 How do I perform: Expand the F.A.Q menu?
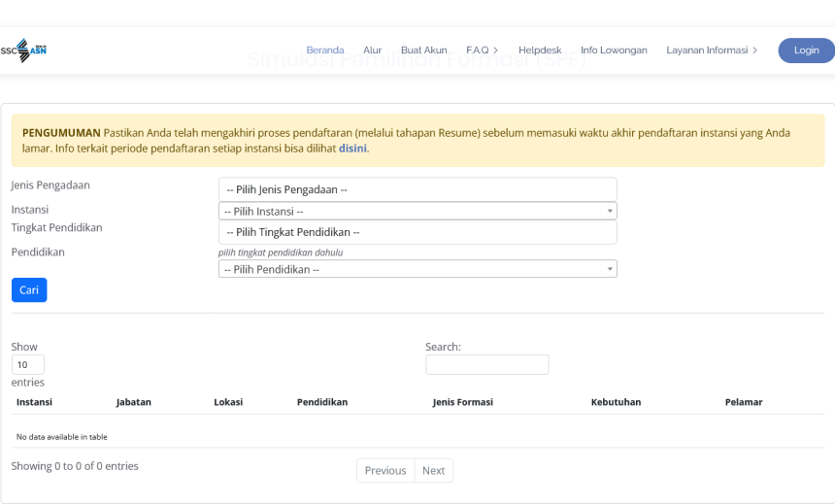pos(482,50)
